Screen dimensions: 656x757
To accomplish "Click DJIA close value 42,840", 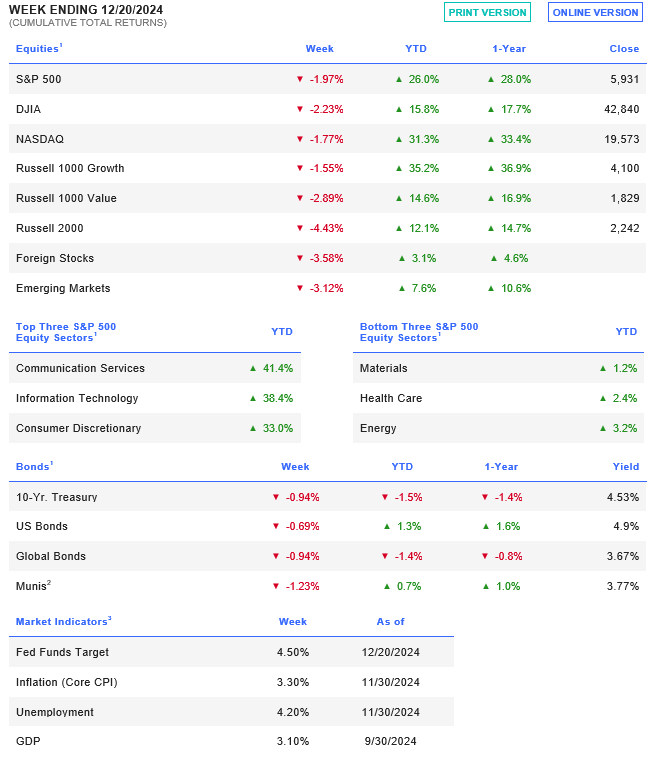I will pos(622,109).
